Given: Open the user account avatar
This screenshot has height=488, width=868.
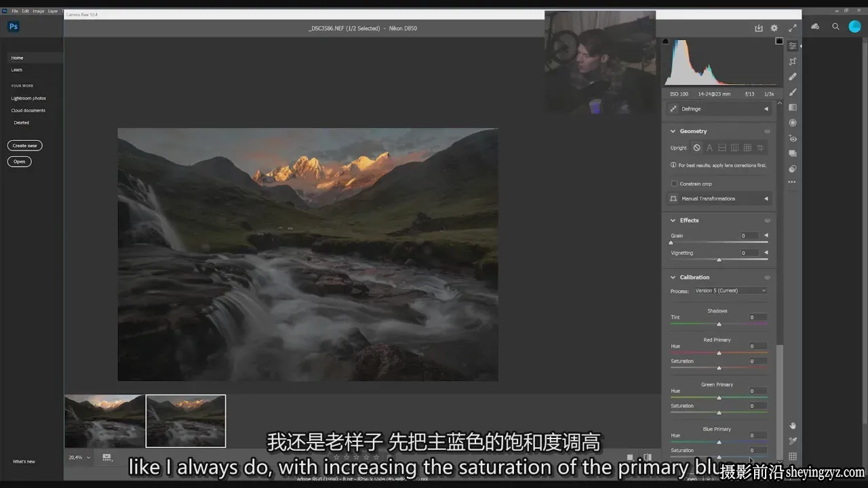Looking at the screenshot, I should pos(855,26).
